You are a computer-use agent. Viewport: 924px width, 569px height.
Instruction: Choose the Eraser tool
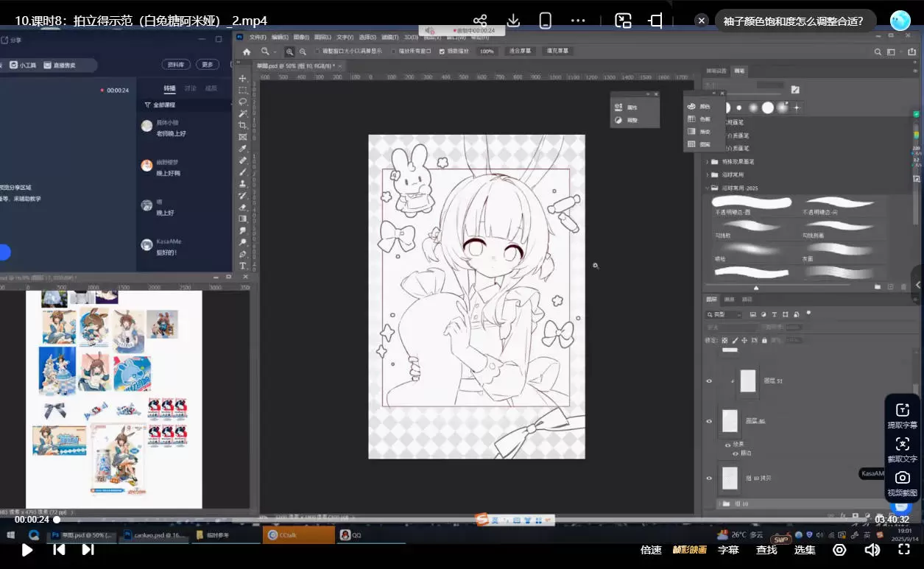243,207
